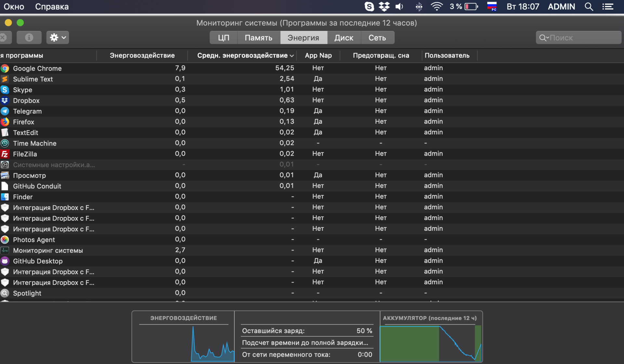Click the Spotlight process icon

point(5,293)
